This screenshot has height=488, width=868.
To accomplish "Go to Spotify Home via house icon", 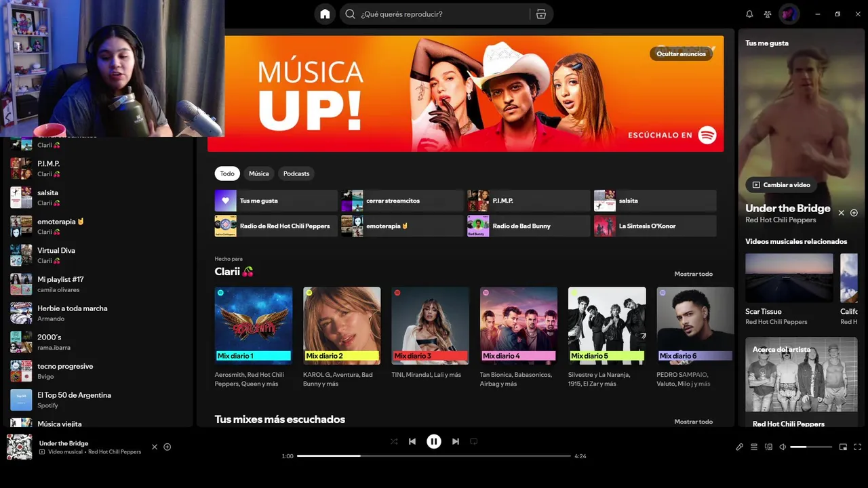I will tap(325, 14).
